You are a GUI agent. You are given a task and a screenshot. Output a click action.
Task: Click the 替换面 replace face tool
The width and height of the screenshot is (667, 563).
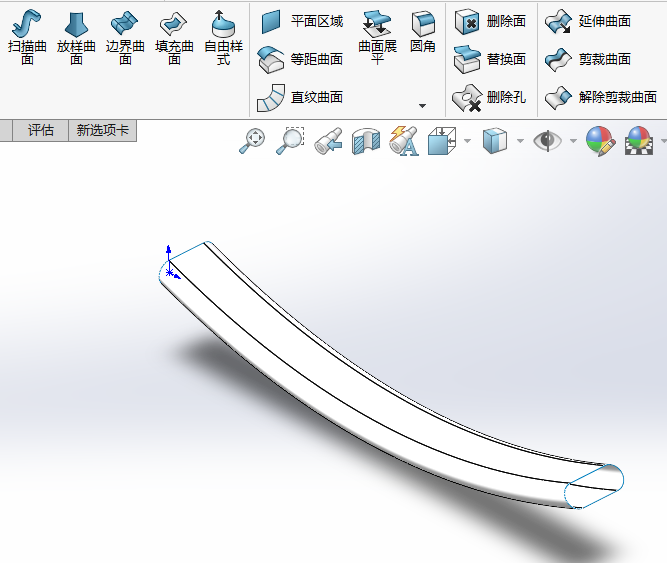point(490,59)
